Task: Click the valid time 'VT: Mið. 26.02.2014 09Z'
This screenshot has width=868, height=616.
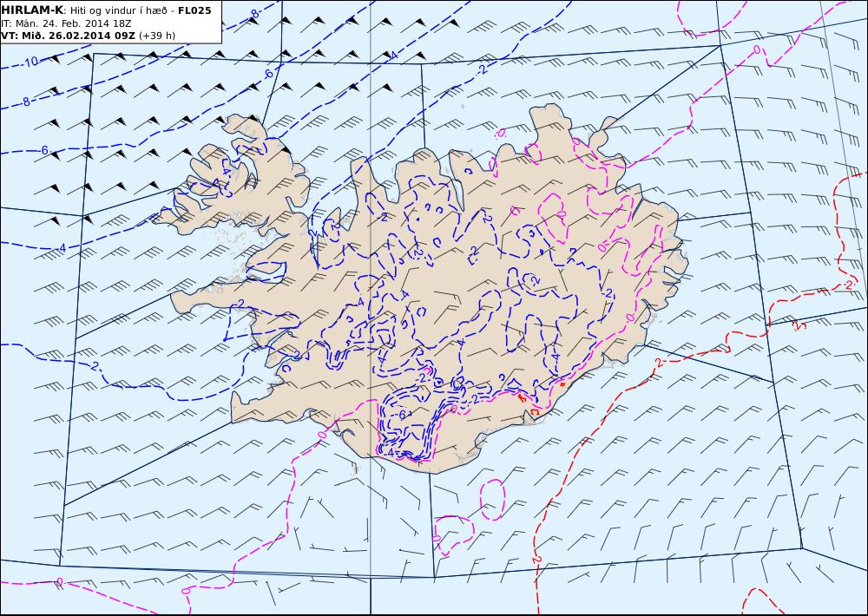Action: coord(68,36)
